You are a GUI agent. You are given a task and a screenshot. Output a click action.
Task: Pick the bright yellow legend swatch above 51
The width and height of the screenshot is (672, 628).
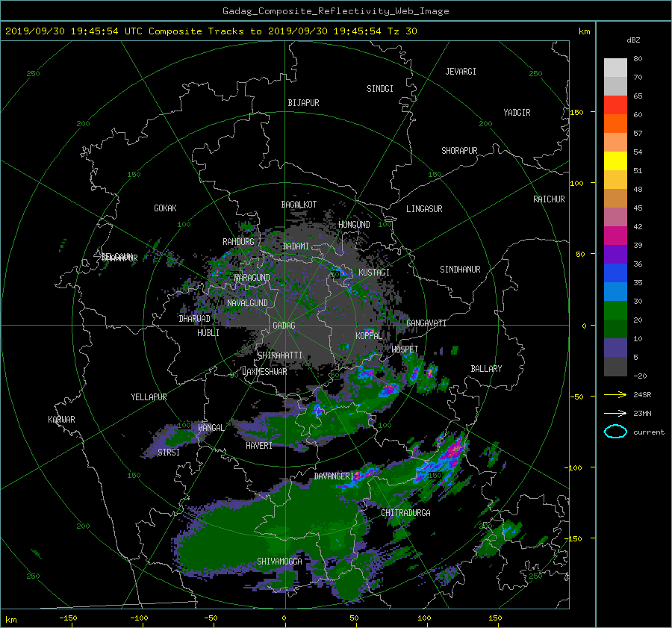coord(615,161)
